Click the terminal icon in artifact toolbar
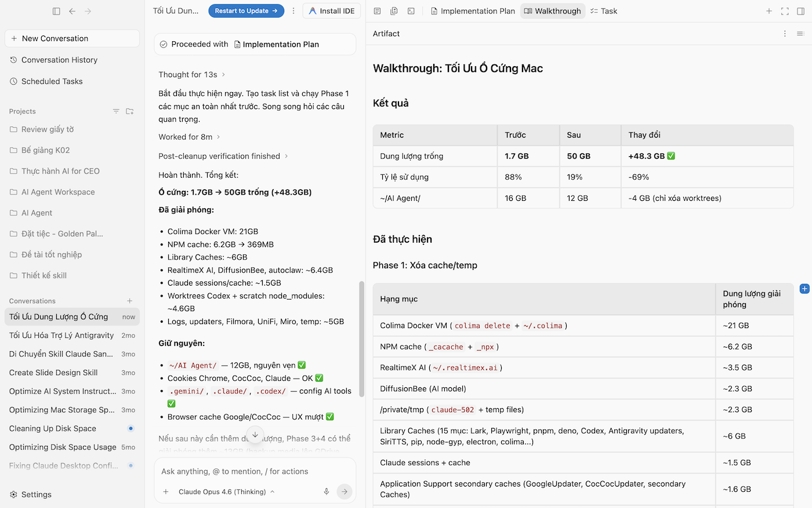The height and width of the screenshot is (508, 812). pyautogui.click(x=411, y=11)
